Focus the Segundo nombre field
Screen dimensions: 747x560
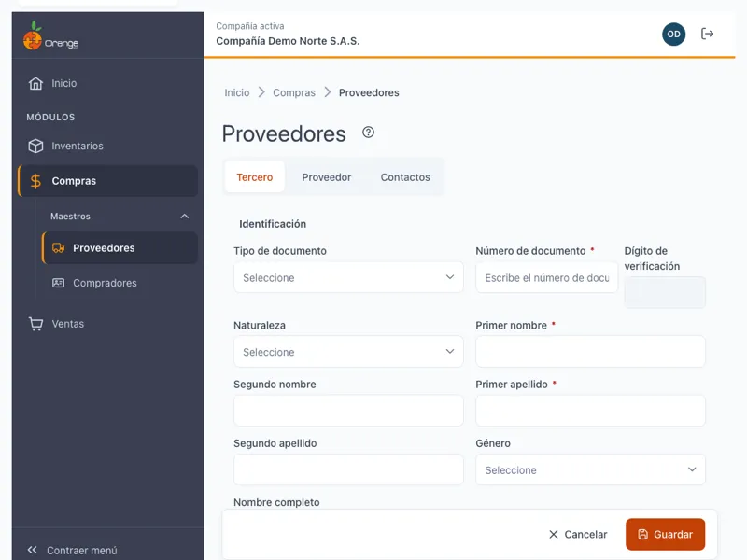[x=348, y=411]
